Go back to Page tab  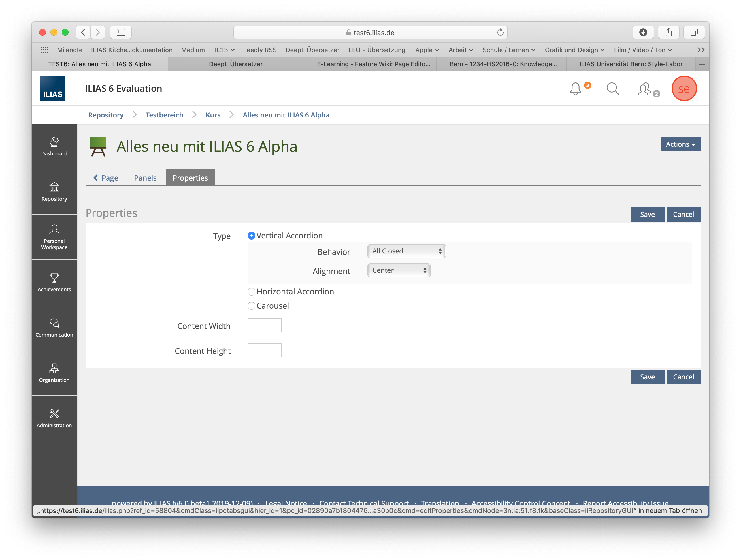pos(106,178)
